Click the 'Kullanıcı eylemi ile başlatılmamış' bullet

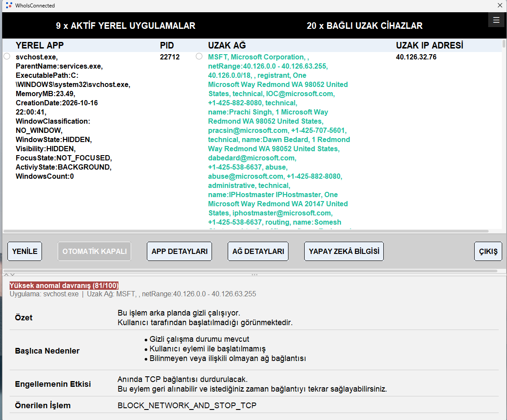207,349
